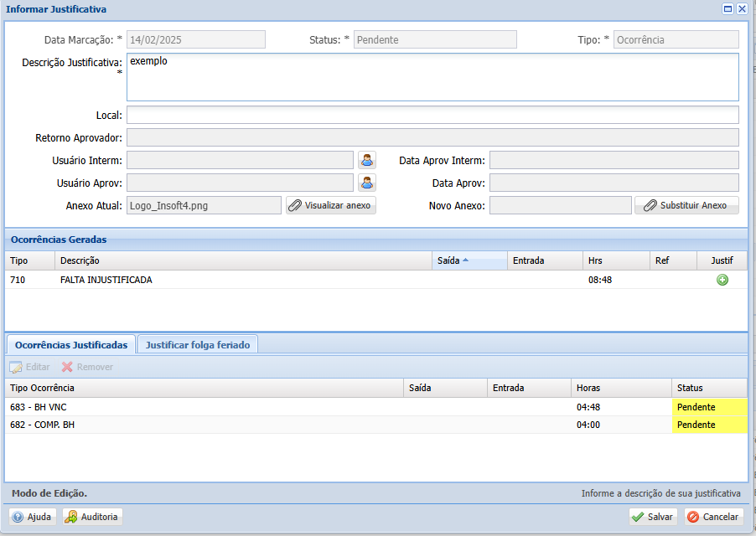This screenshot has width=756, height=536.
Task: Save with the Salvar button
Action: pyautogui.click(x=653, y=517)
